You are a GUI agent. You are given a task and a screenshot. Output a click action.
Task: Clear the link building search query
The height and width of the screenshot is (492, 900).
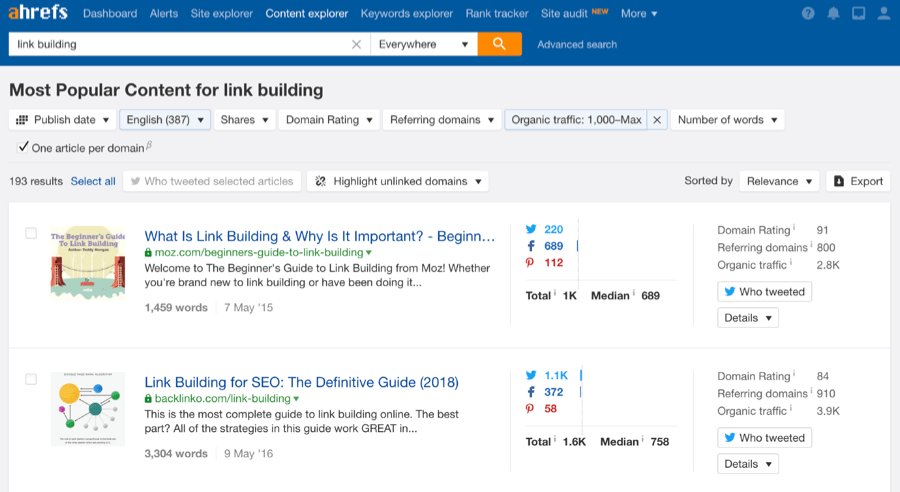(356, 44)
